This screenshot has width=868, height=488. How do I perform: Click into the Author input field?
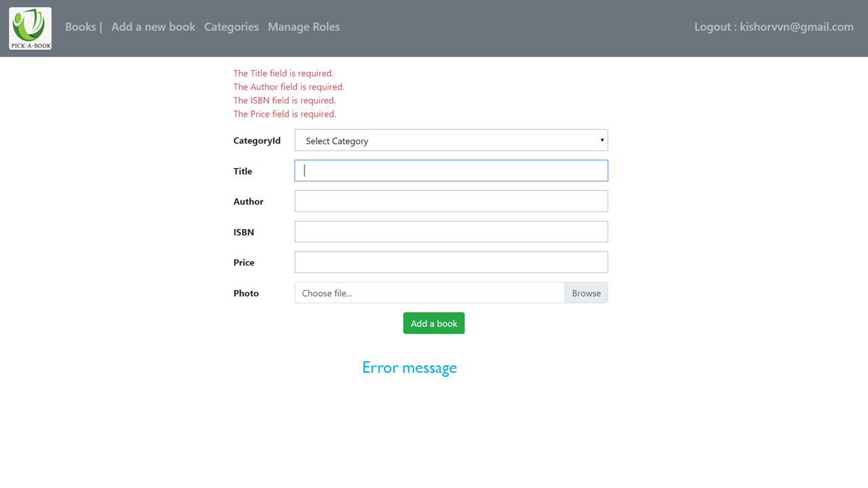click(451, 201)
